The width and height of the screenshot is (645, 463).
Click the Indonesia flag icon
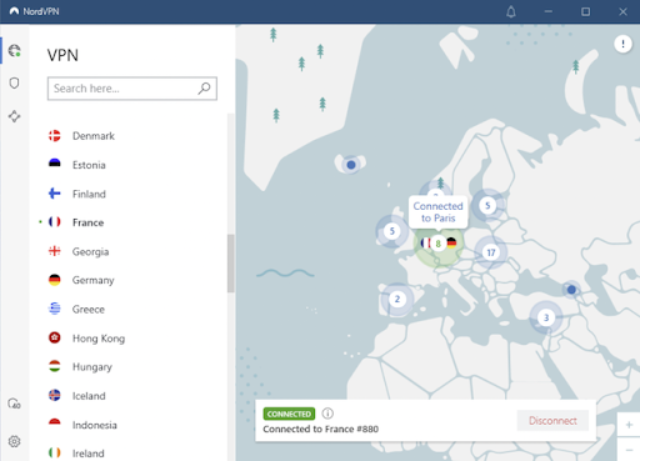54,424
